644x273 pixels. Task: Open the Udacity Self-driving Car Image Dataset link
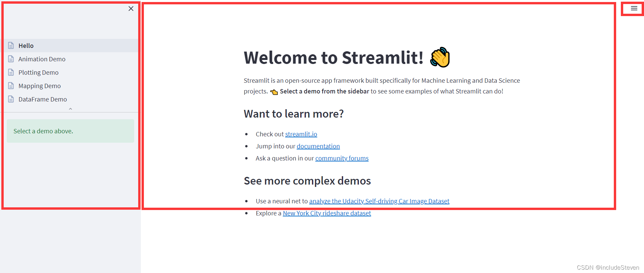[379, 201]
